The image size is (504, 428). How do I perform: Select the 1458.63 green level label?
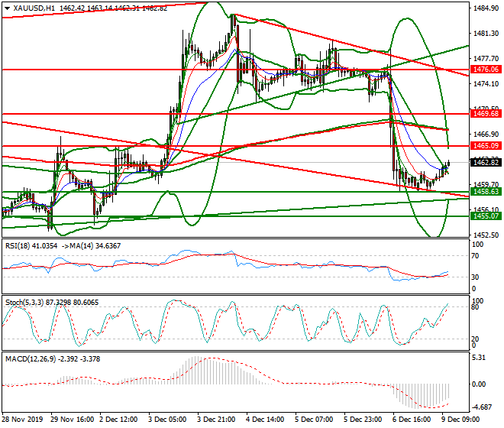click(486, 192)
